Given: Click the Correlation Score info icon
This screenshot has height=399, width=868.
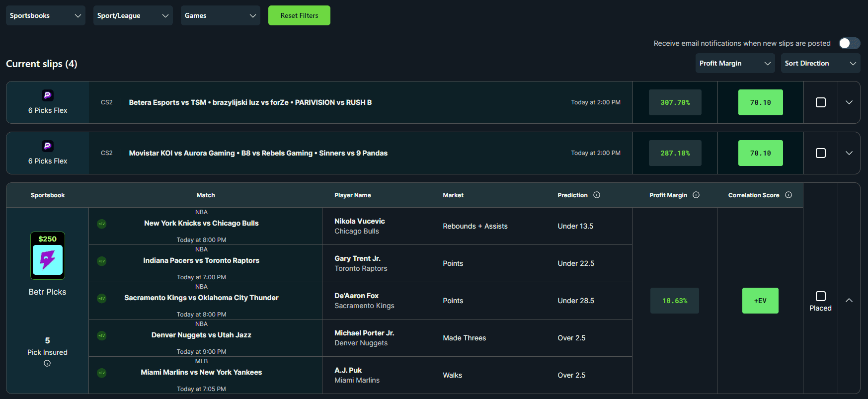Looking at the screenshot, I should [x=789, y=195].
